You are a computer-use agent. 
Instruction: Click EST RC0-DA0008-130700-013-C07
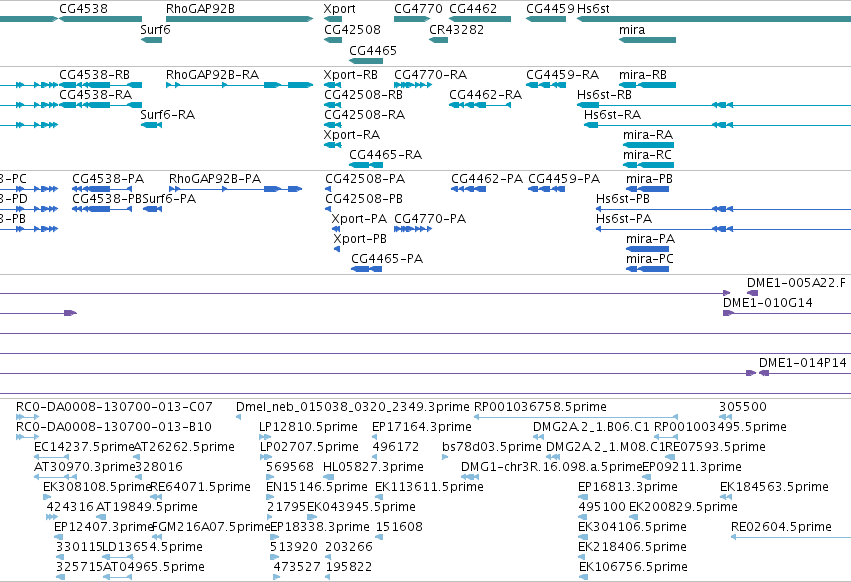click(x=115, y=407)
